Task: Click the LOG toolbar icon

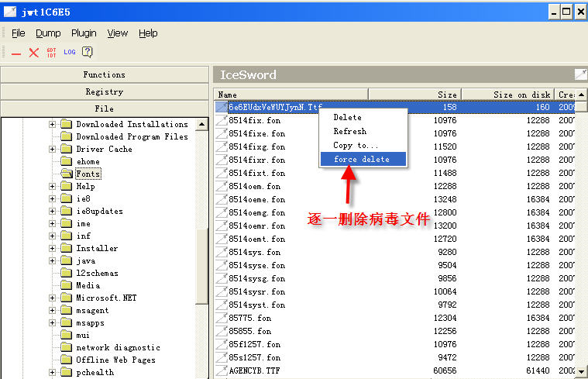Action: click(70, 52)
